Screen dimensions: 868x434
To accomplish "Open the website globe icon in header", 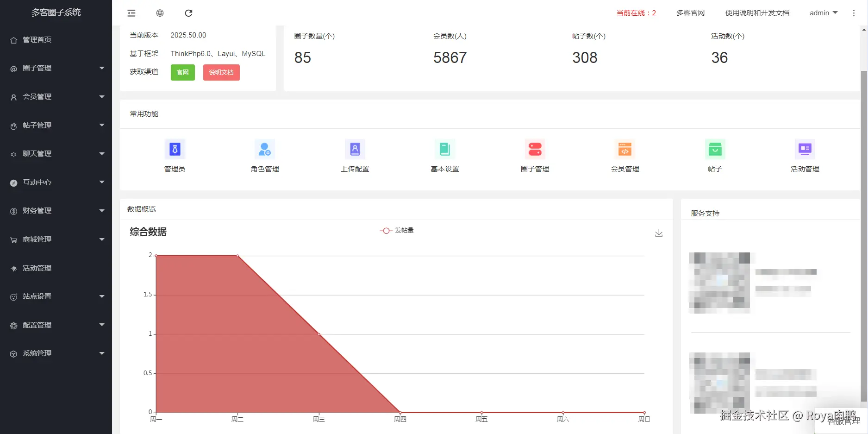I will (x=160, y=13).
